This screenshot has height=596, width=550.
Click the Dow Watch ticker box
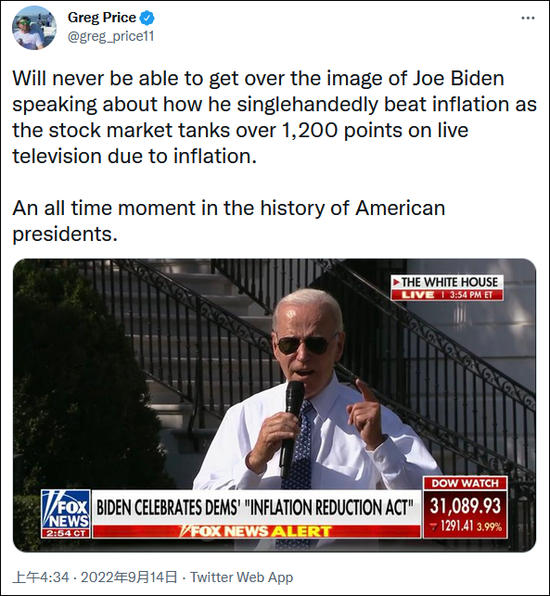point(466,507)
